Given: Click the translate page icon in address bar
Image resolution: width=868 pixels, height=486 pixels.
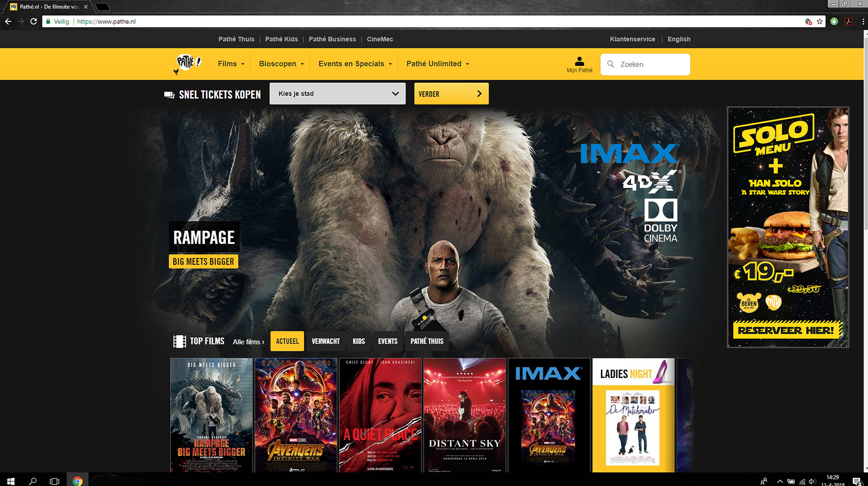Looking at the screenshot, I should [x=808, y=21].
